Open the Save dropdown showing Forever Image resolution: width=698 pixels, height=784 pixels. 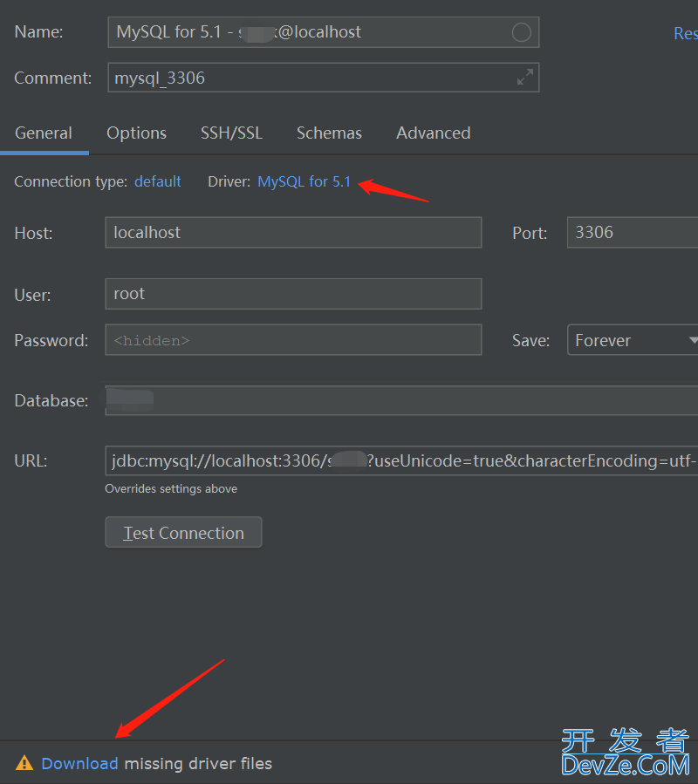click(x=633, y=340)
